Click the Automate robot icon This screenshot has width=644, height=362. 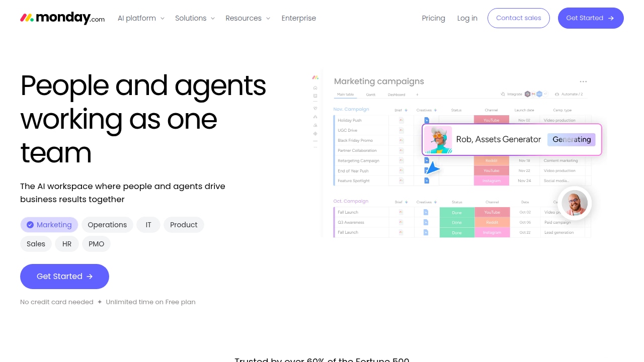pyautogui.click(x=557, y=94)
